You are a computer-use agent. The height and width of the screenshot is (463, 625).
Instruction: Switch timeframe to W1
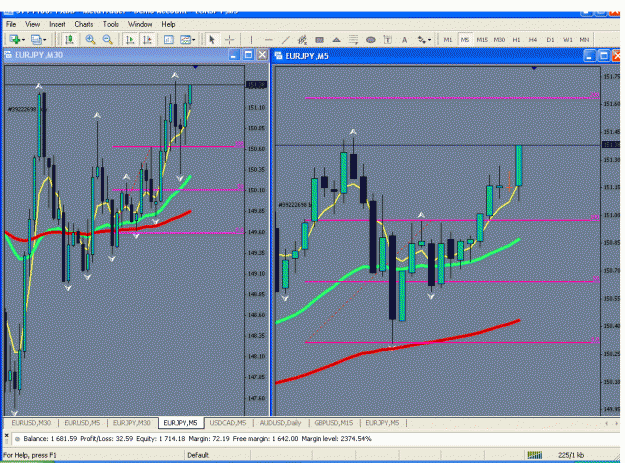[x=568, y=39]
